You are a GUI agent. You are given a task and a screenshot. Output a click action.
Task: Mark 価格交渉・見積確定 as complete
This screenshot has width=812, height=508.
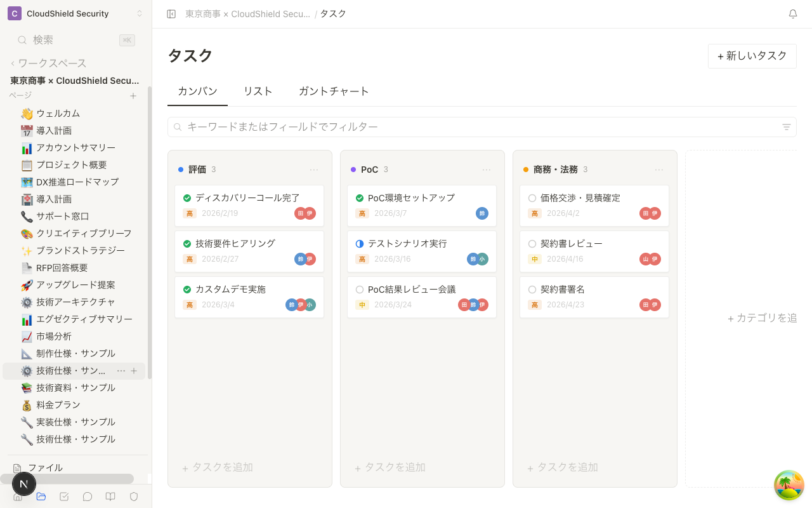click(532, 197)
